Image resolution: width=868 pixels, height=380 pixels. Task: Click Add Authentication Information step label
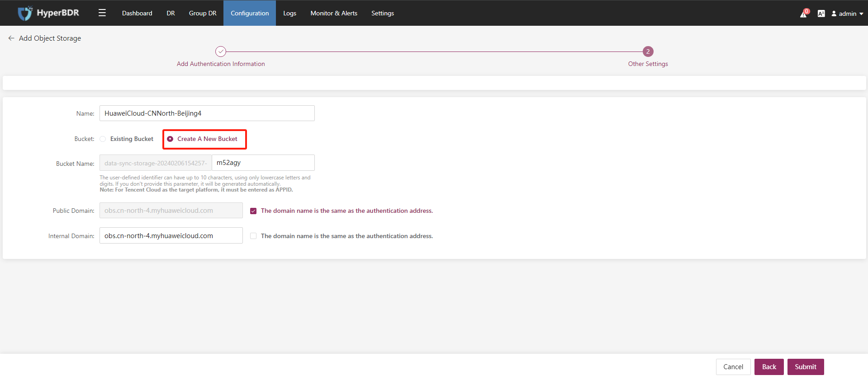pos(221,64)
